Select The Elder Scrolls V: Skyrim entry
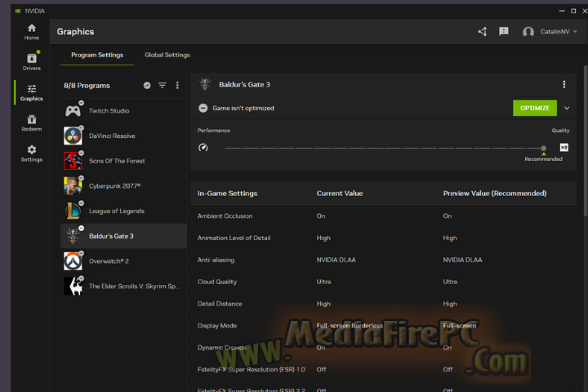Screen dimensions: 588x392 [x=123, y=286]
